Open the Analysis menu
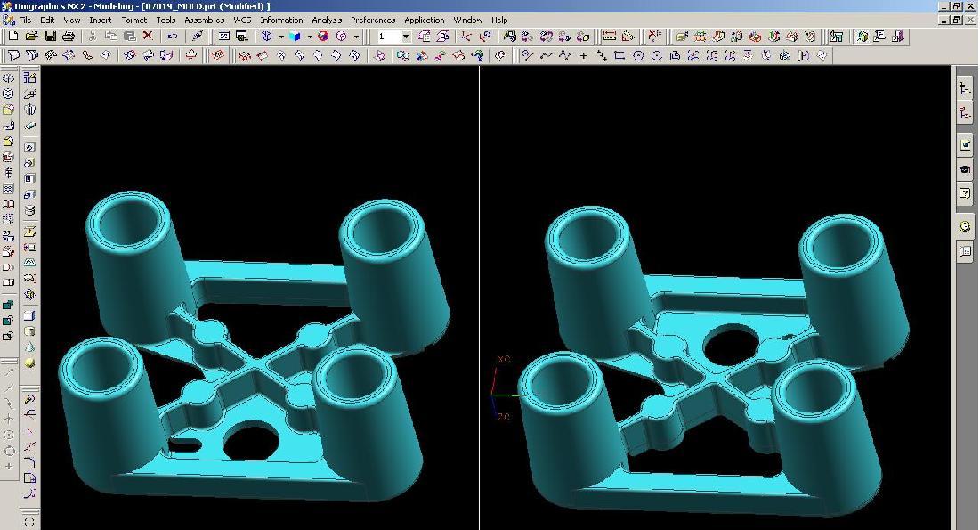980x530 pixels. [x=327, y=20]
